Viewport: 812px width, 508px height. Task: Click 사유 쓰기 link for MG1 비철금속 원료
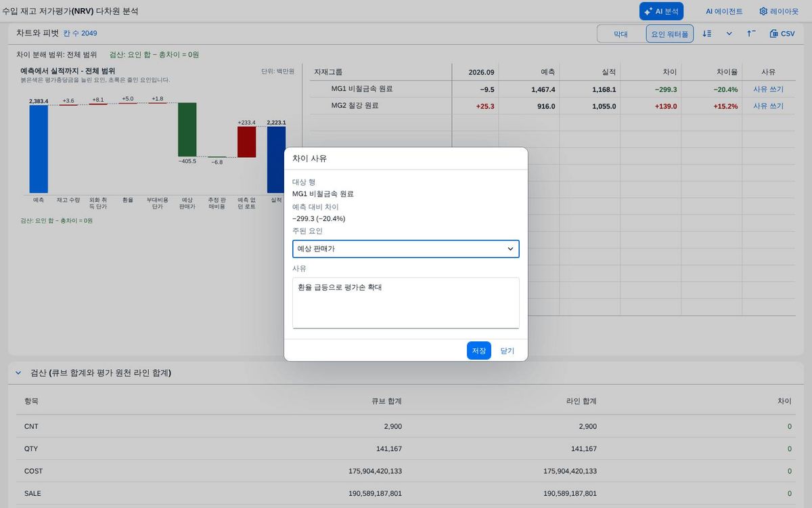pos(768,89)
